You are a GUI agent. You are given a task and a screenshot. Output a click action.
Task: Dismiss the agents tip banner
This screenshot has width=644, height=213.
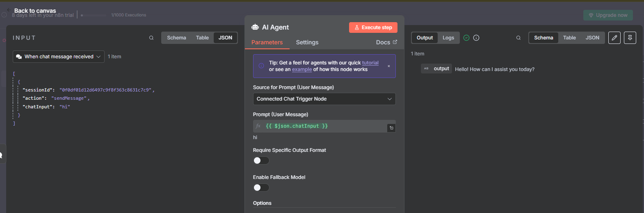click(x=389, y=66)
